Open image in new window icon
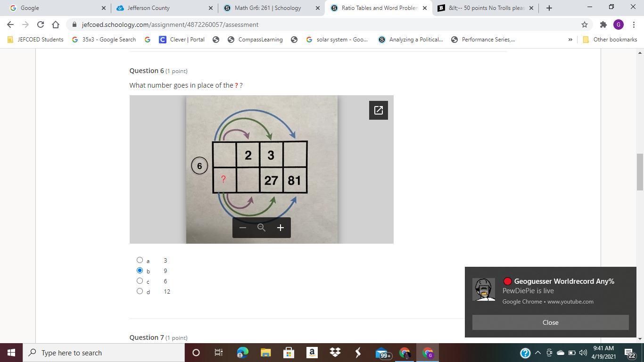Screen dimensions: 644x362 click(378, 110)
